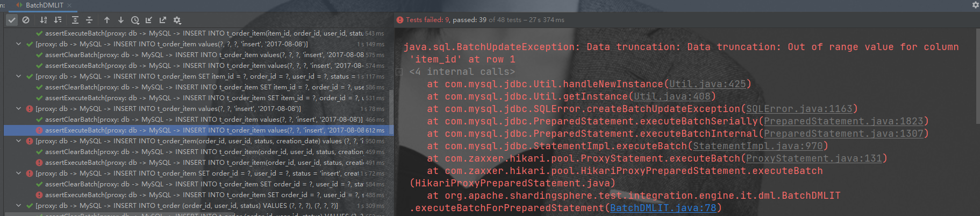Open SQLError.java:1163 link

pyautogui.click(x=799, y=109)
